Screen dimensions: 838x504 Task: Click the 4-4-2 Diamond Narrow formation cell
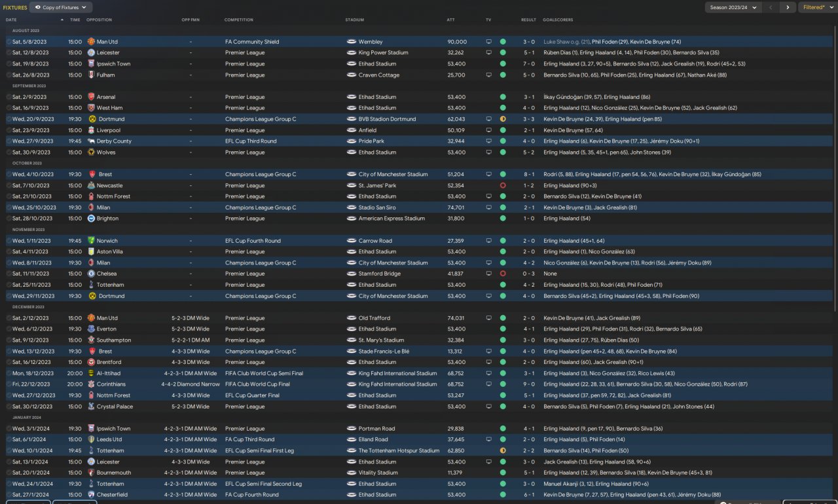191,385
